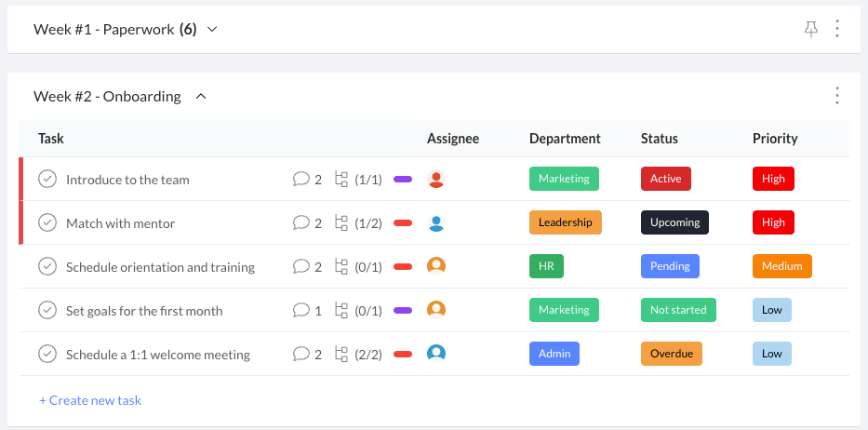Viewport: 868px width, 430px height.
Task: Collapse the Week #2 Onboarding section chevron
Action: pyautogui.click(x=202, y=97)
